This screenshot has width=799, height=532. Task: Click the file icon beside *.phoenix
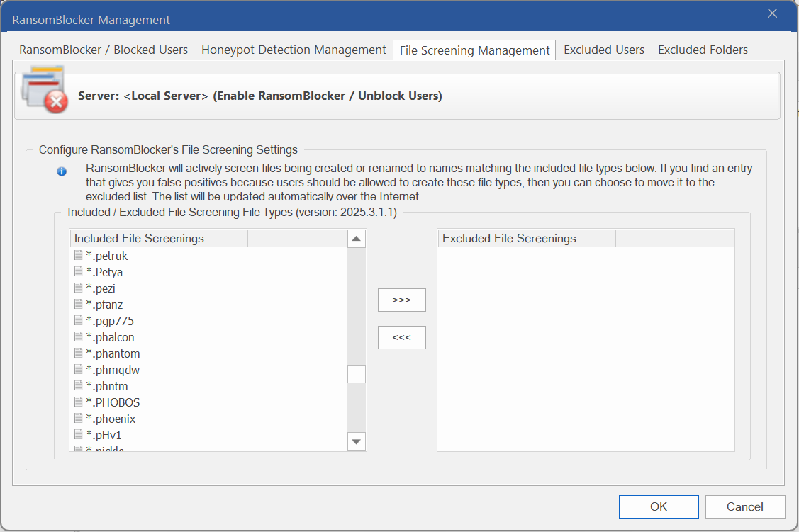click(x=79, y=418)
